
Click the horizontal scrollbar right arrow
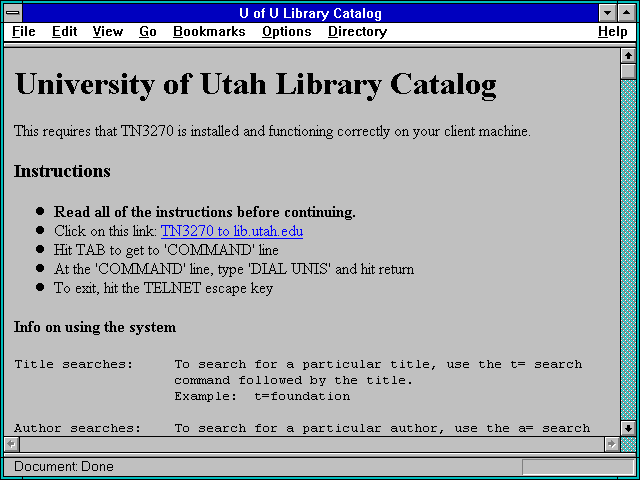612,444
